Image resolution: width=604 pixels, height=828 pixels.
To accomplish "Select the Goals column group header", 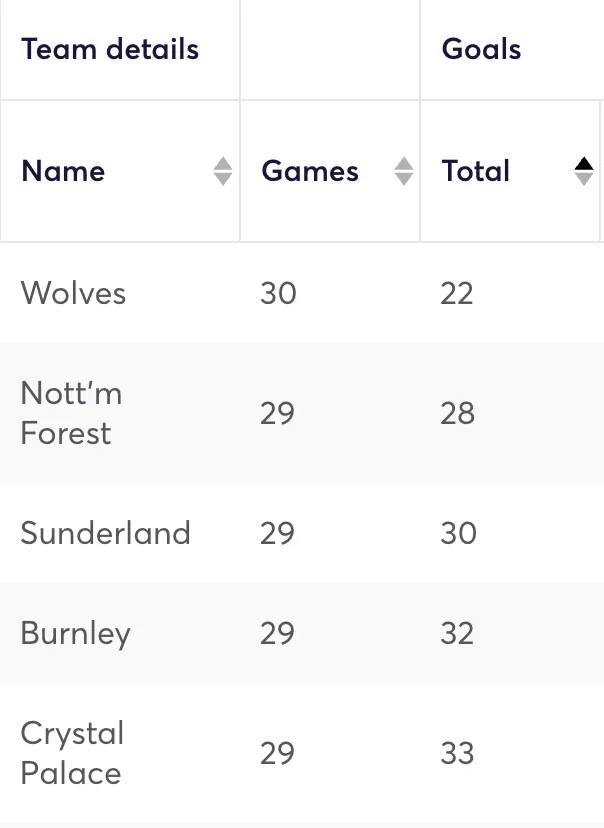I will (481, 49).
